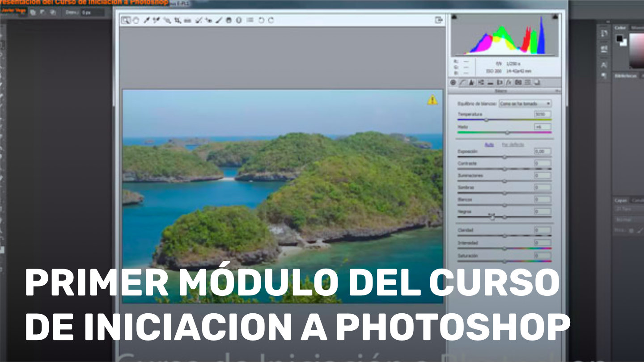Image resolution: width=644 pixels, height=362 pixels.
Task: Open the Color panel tab in Photoshop
Action: [620, 28]
